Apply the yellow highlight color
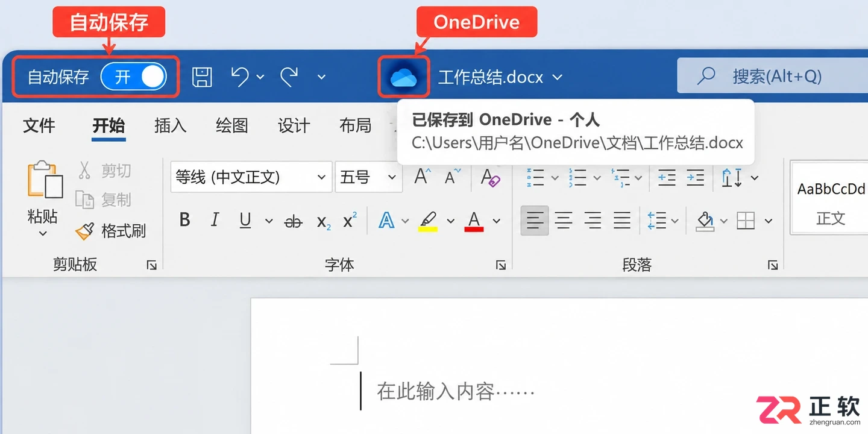The width and height of the screenshot is (868, 434). pyautogui.click(x=428, y=221)
